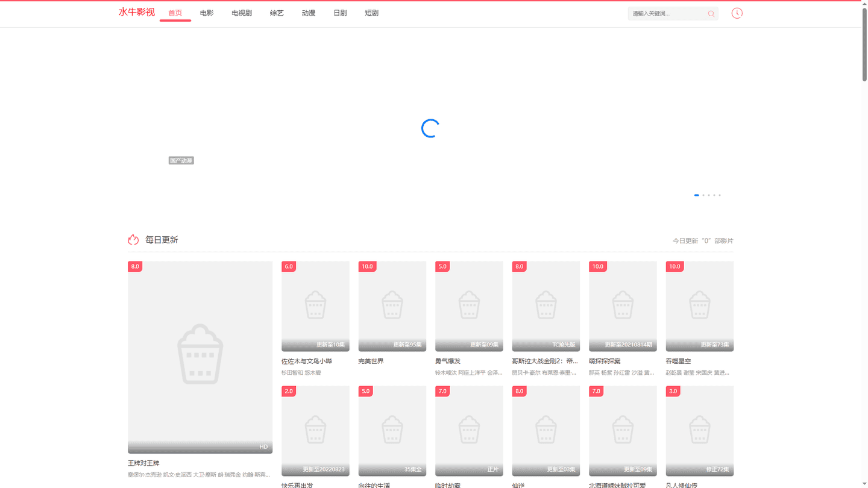
Task: Open the large 王牌对王牌 poster
Action: point(200,357)
